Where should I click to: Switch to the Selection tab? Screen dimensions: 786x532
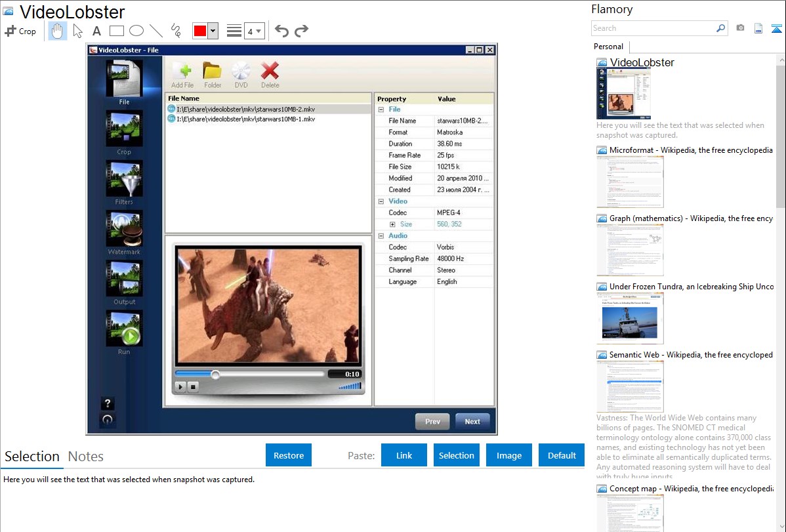(32, 457)
